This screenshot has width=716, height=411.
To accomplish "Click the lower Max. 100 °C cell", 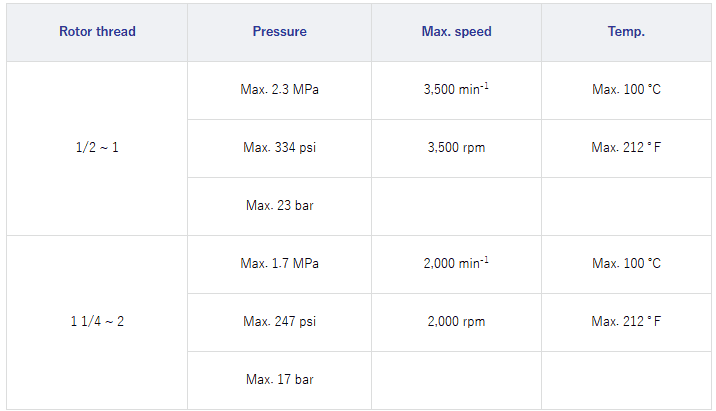I will pos(626,264).
